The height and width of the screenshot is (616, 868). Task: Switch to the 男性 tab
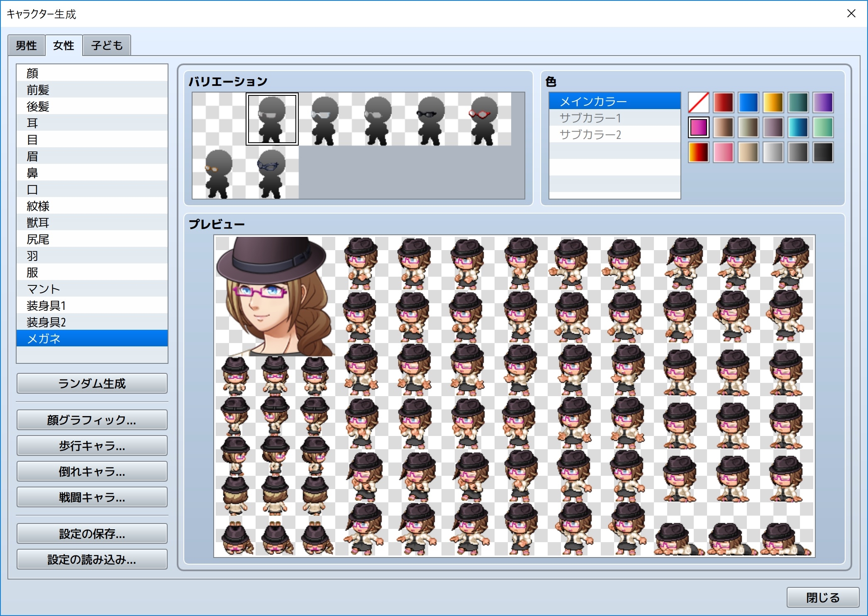coord(26,45)
